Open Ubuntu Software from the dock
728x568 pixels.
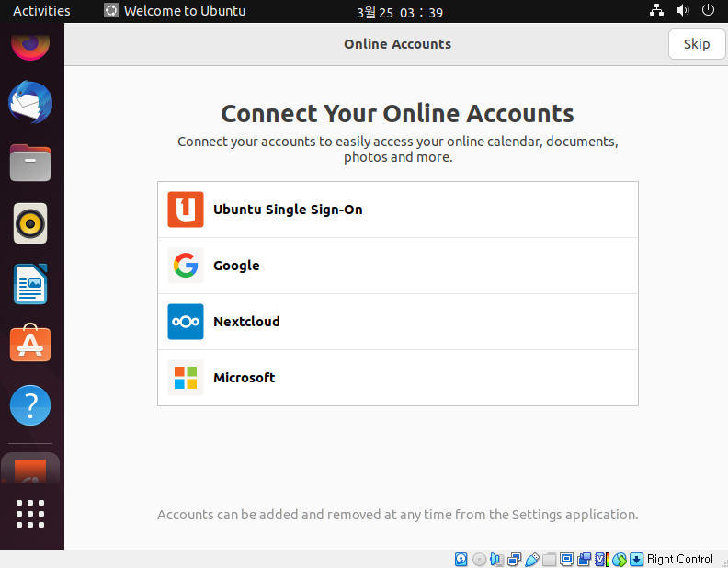[30, 343]
